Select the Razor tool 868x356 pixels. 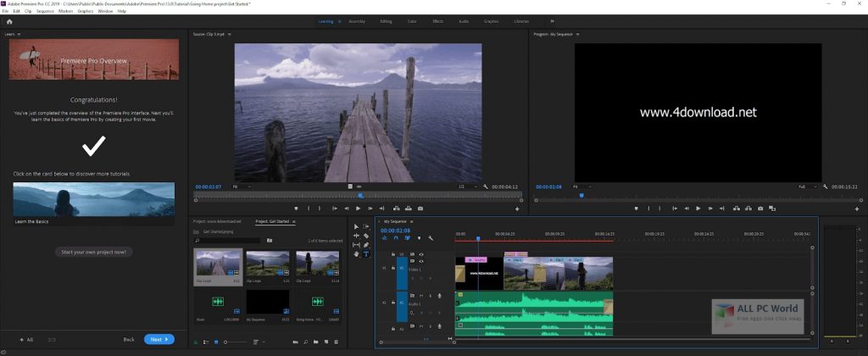pos(366,236)
